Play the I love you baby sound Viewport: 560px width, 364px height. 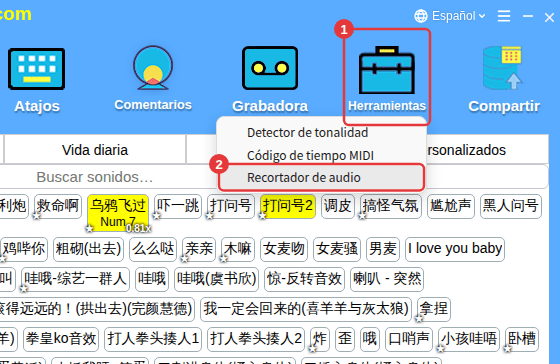pos(455,249)
